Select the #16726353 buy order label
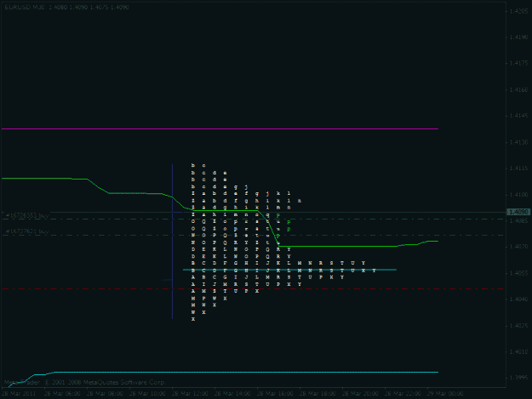This screenshot has width=532, height=399. (28, 215)
